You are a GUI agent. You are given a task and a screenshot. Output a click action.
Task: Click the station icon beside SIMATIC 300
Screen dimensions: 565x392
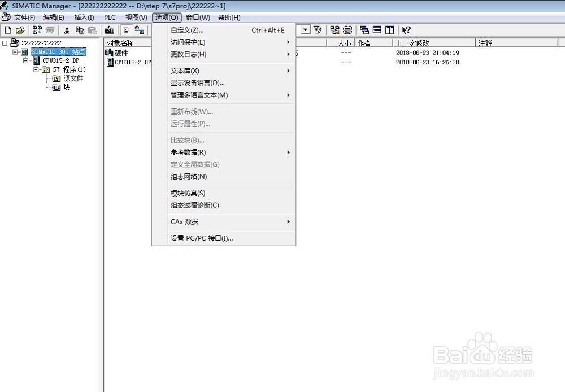click(24, 52)
